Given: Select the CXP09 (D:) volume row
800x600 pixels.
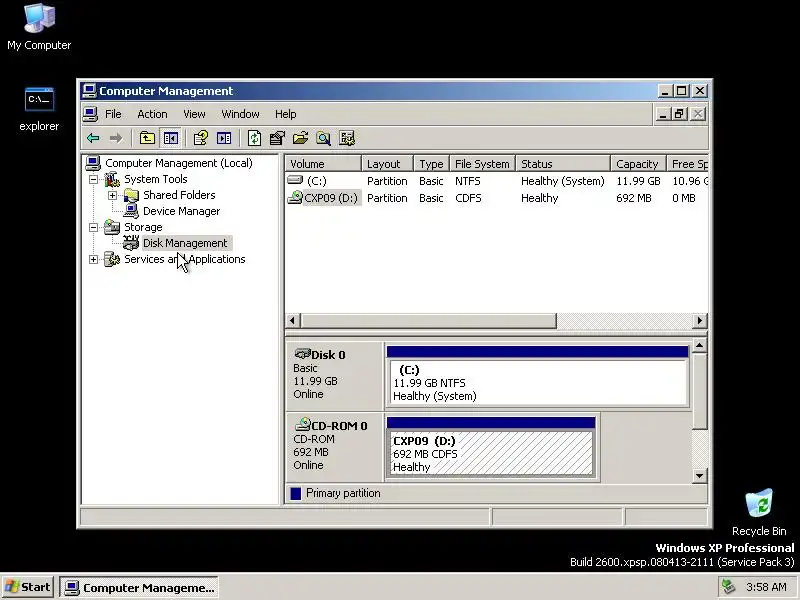Looking at the screenshot, I should click(496, 198).
